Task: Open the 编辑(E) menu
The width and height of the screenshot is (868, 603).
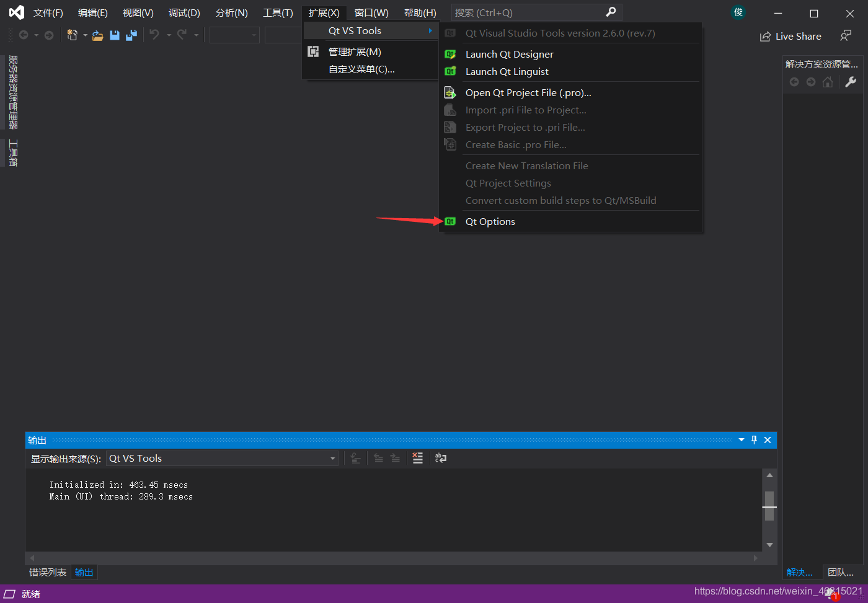Action: (93, 13)
